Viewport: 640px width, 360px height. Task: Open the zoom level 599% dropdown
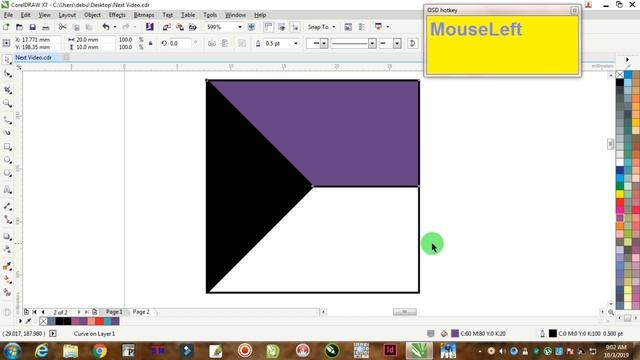pyautogui.click(x=240, y=27)
